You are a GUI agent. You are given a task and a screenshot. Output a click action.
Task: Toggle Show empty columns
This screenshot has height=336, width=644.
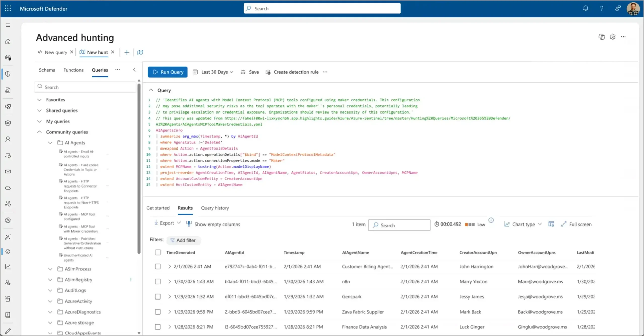pos(213,224)
